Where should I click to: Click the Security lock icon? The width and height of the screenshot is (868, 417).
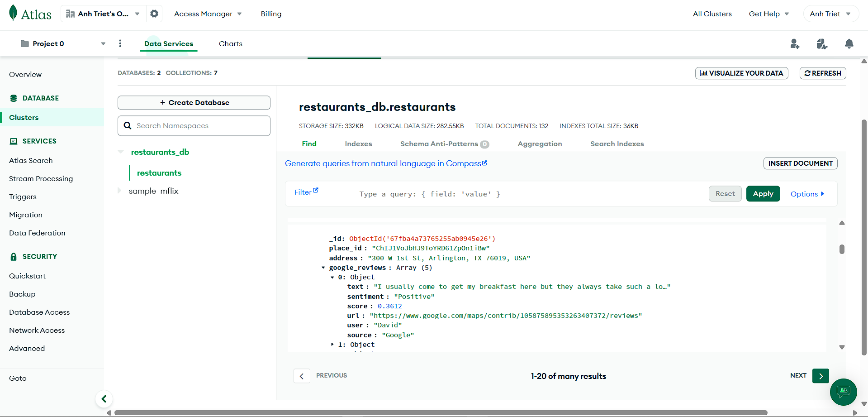(14, 257)
